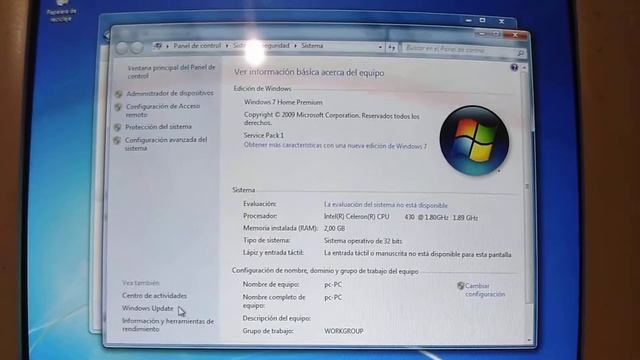The image size is (640, 360).
Task: Click La evaluación del sistema no está disponible
Action: 386,205
